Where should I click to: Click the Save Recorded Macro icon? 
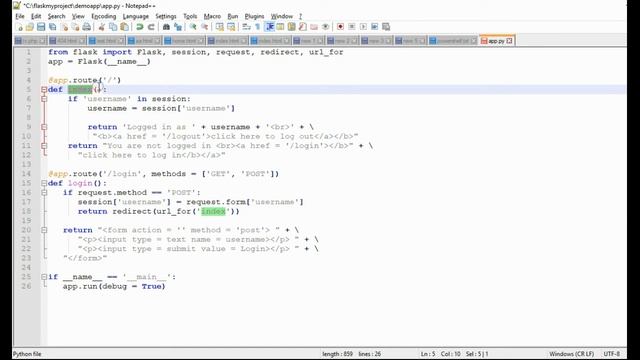pos(386,27)
